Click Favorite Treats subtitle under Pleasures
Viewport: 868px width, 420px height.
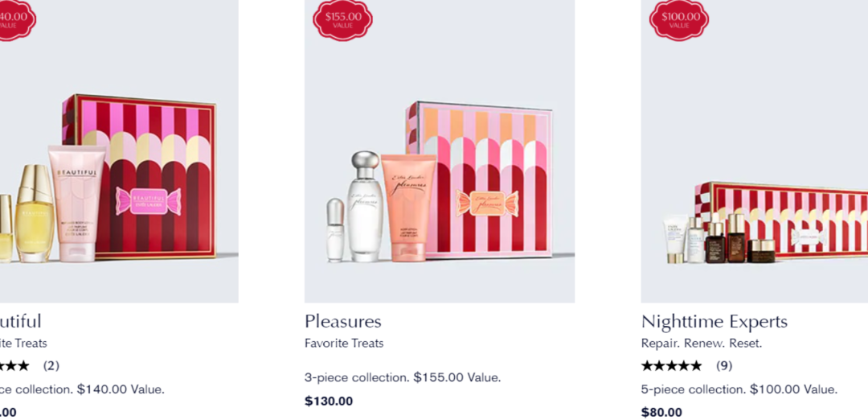click(344, 344)
